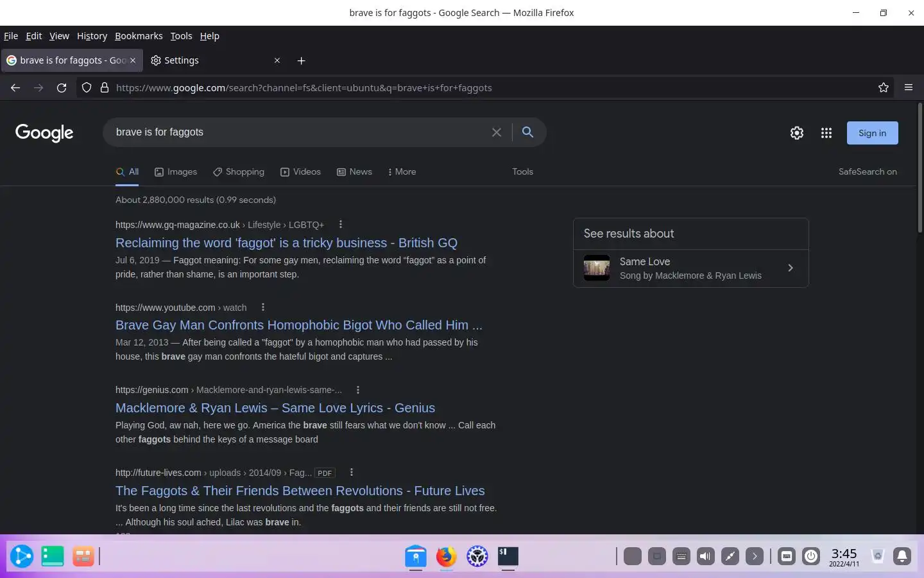
Task: Click the Same Love song thumbnail
Action: click(597, 268)
